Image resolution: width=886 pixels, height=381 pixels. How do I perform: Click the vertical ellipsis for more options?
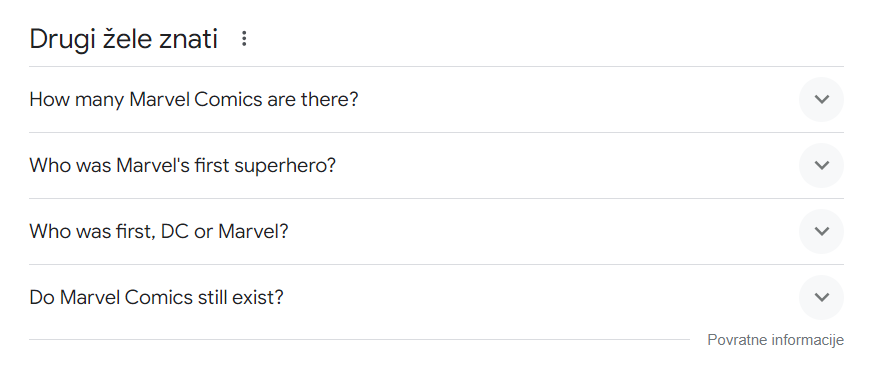[x=244, y=38]
